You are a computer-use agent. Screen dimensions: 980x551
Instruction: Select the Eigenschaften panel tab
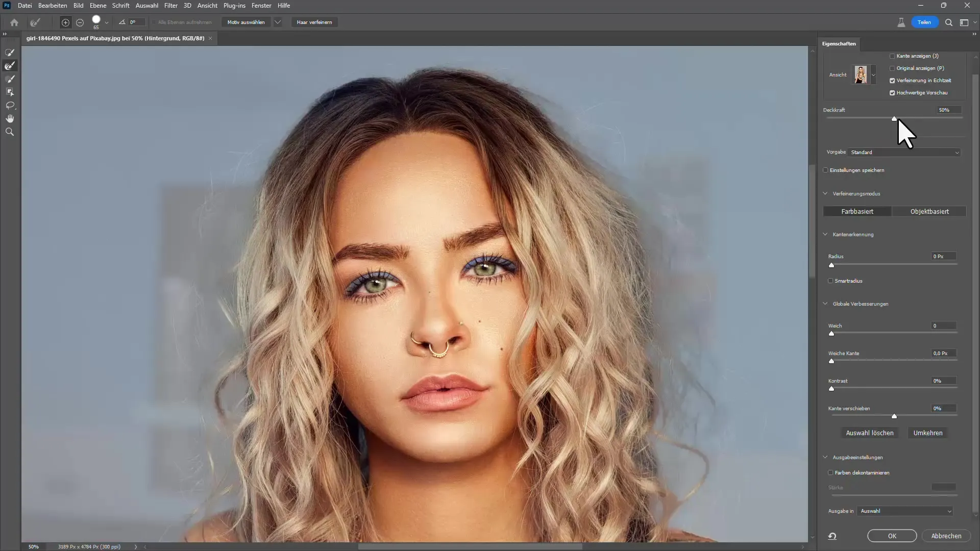point(839,44)
